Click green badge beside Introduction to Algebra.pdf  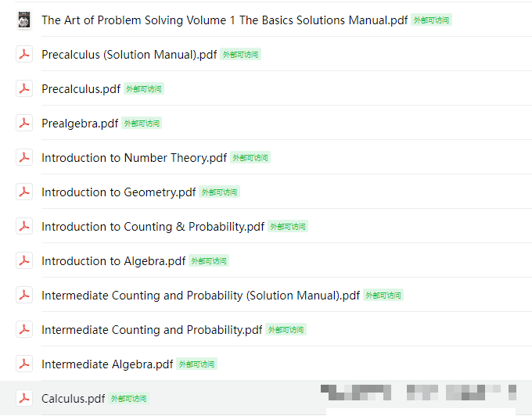pyautogui.click(x=209, y=260)
